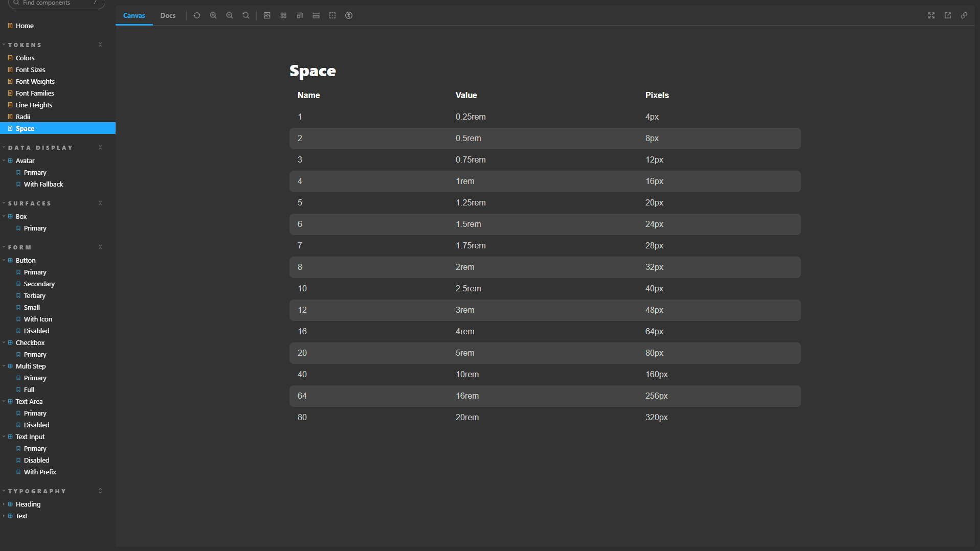The width and height of the screenshot is (980, 551).
Task: Open Avatar With Fallback story
Action: tap(43, 184)
